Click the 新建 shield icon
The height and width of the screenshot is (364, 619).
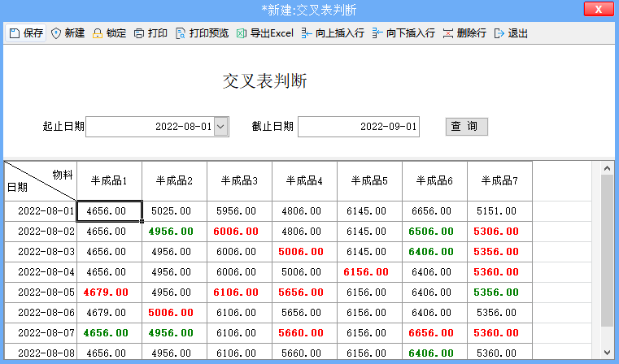(56, 33)
